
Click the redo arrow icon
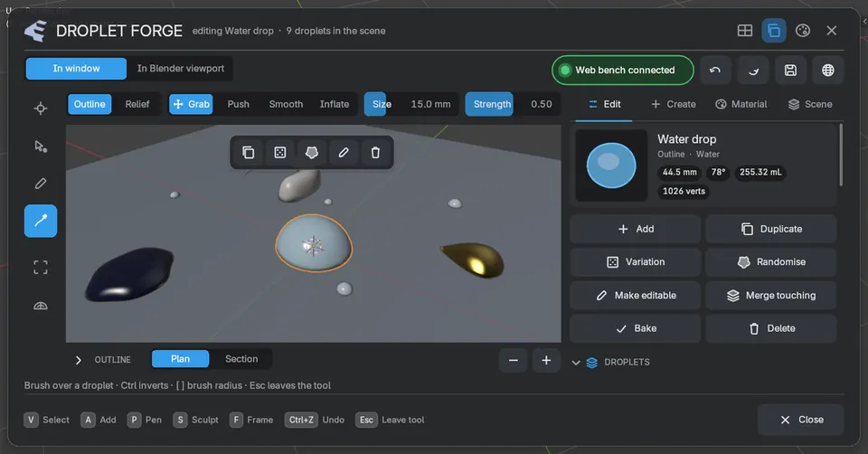point(753,71)
